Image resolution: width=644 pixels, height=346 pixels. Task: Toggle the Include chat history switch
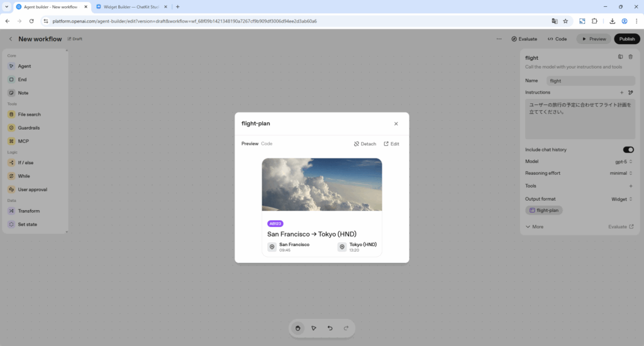tap(628, 150)
